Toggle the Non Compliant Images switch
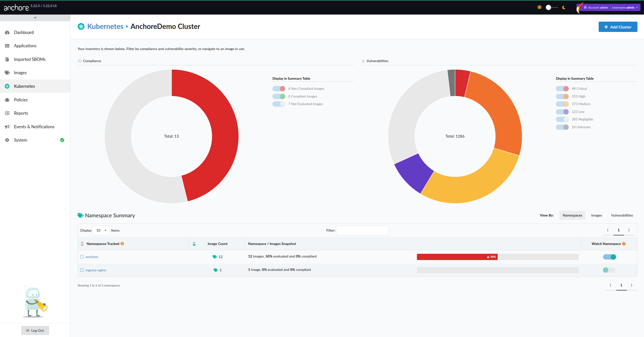 (x=279, y=89)
